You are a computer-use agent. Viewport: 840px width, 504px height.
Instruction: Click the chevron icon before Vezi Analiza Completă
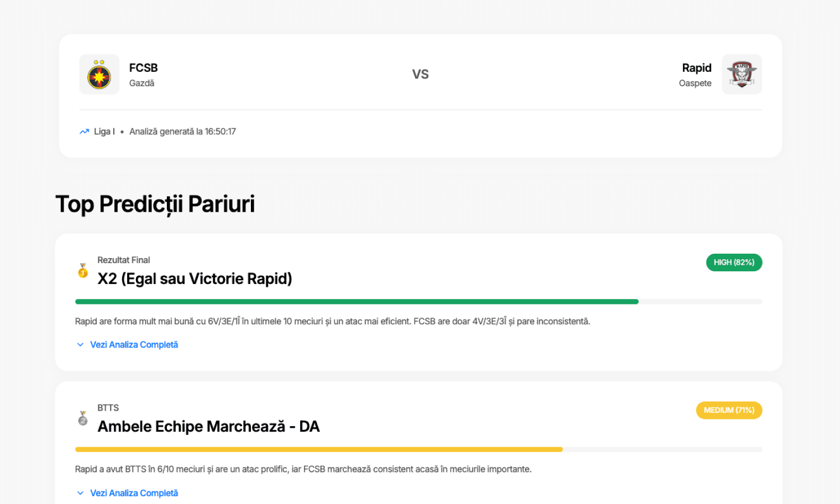(80, 344)
